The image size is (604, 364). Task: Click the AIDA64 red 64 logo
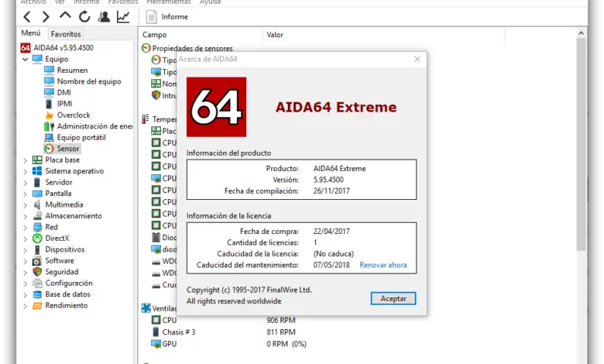[x=217, y=107]
